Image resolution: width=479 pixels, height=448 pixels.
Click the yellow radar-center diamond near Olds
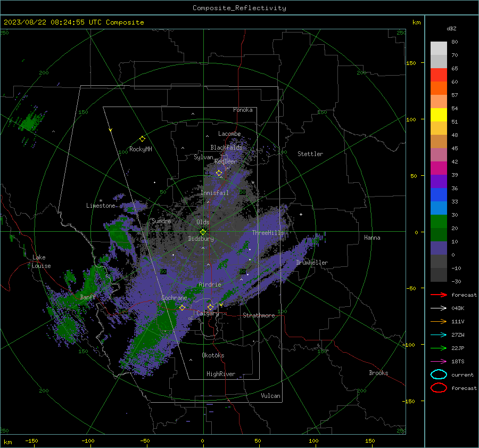(203, 232)
